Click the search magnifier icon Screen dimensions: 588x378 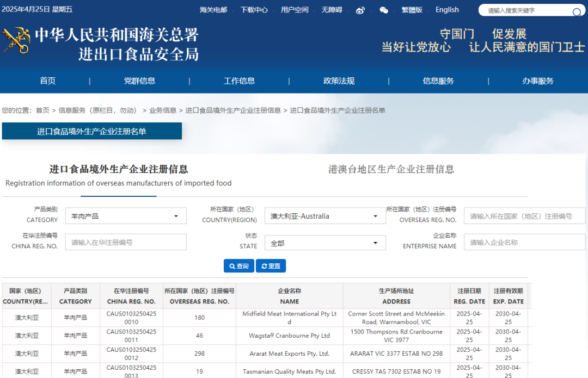(577, 12)
